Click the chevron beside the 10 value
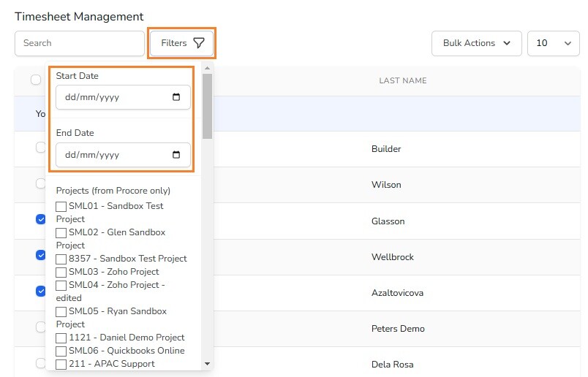Viewport: 588px width, 377px height. click(x=568, y=43)
